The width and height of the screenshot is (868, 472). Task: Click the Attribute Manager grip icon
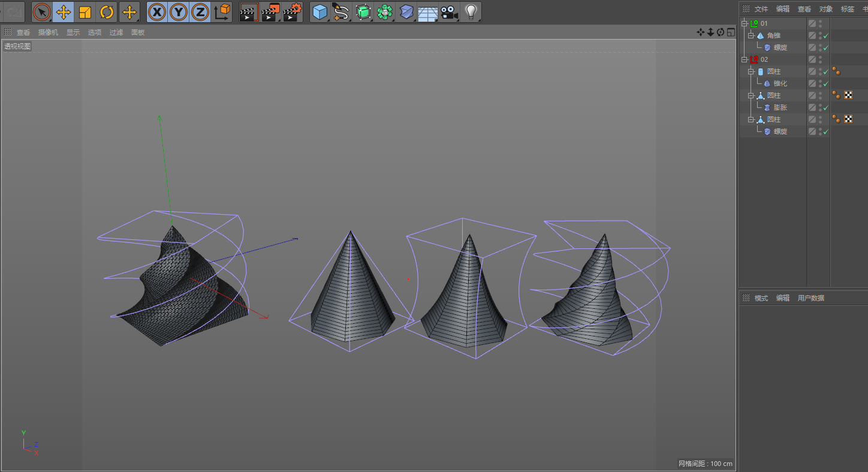(746, 297)
